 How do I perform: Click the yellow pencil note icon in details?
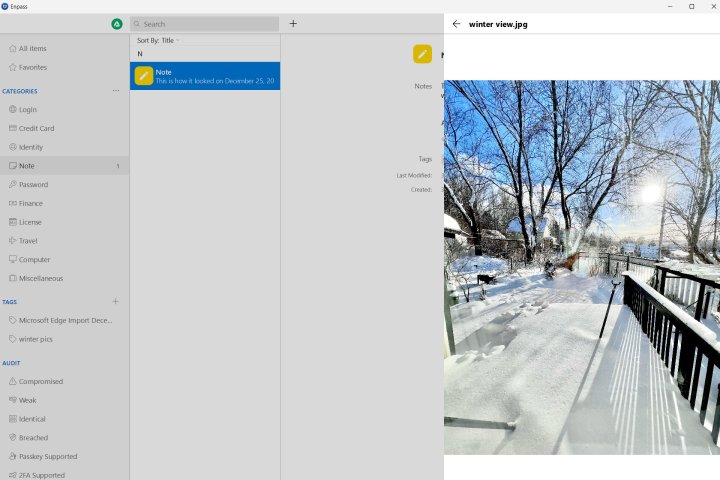click(x=422, y=54)
